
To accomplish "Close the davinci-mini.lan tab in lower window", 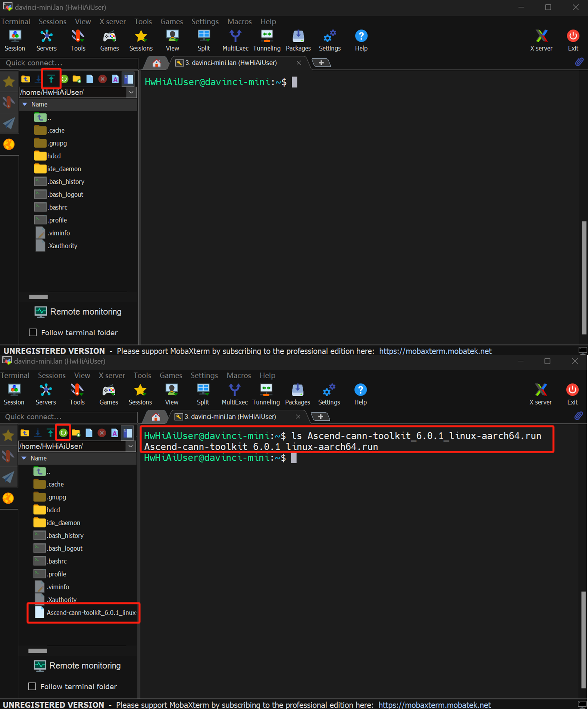I will [x=298, y=417].
